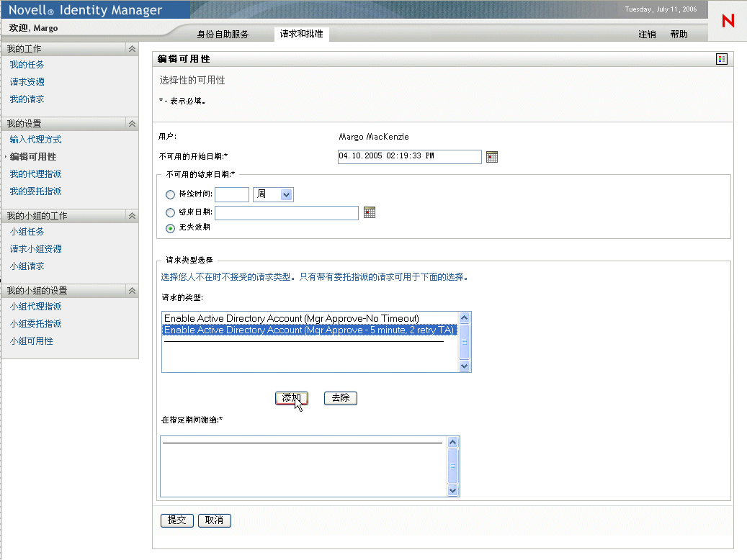Click the 持续时间 duration number field
This screenshot has height=560, width=747.
232,194
